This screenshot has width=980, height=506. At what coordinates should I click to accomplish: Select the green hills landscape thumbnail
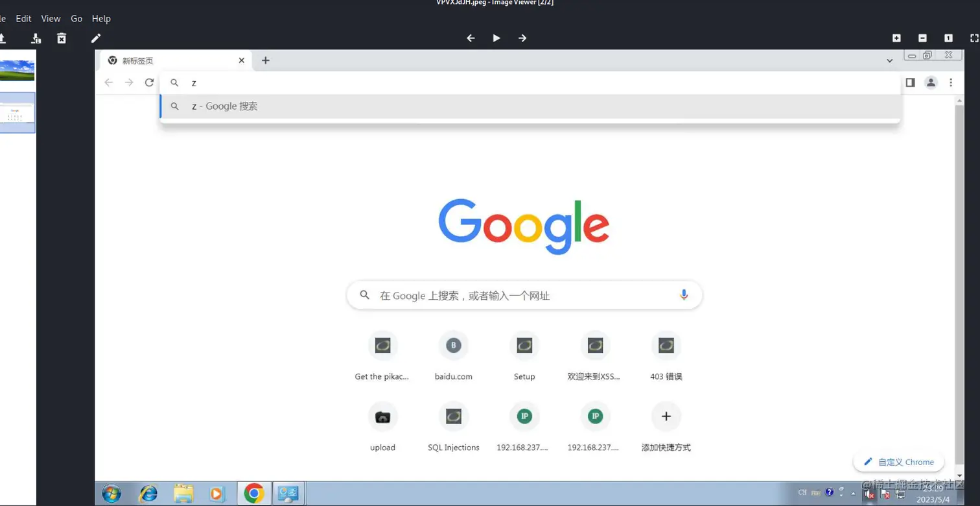click(x=17, y=70)
